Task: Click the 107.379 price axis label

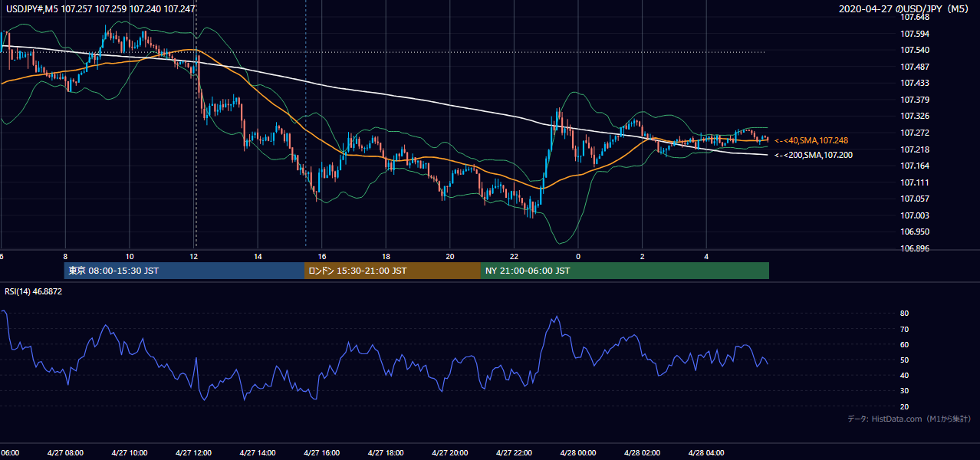Action: [914, 100]
